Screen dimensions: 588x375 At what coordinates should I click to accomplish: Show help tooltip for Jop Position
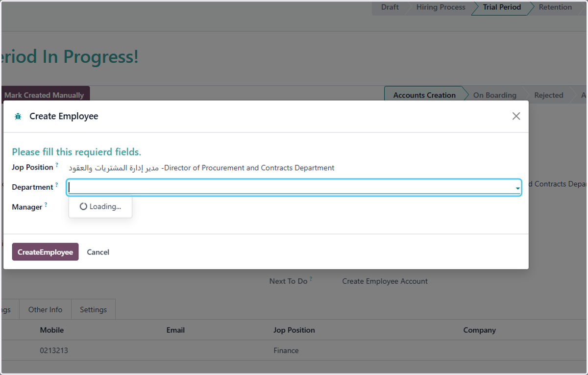[x=57, y=165]
